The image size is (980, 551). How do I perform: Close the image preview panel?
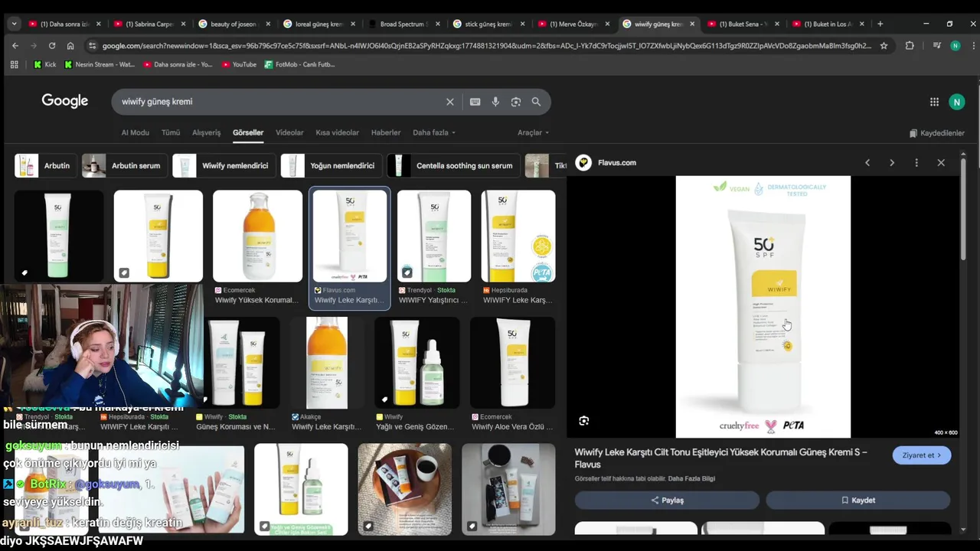pyautogui.click(x=941, y=162)
